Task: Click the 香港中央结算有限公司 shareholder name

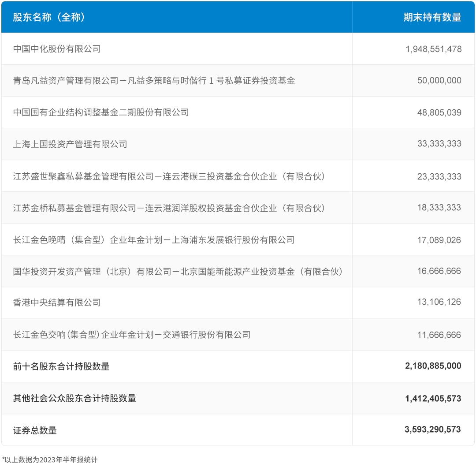Action: pos(57,302)
